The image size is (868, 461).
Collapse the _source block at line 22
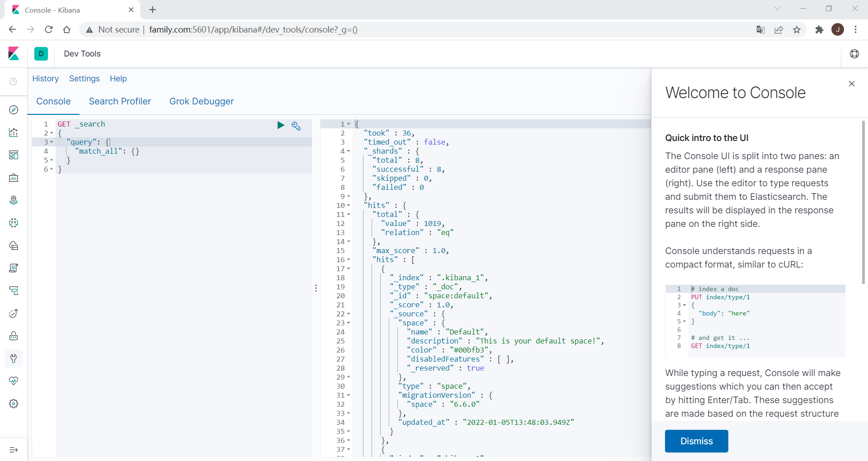coord(349,314)
